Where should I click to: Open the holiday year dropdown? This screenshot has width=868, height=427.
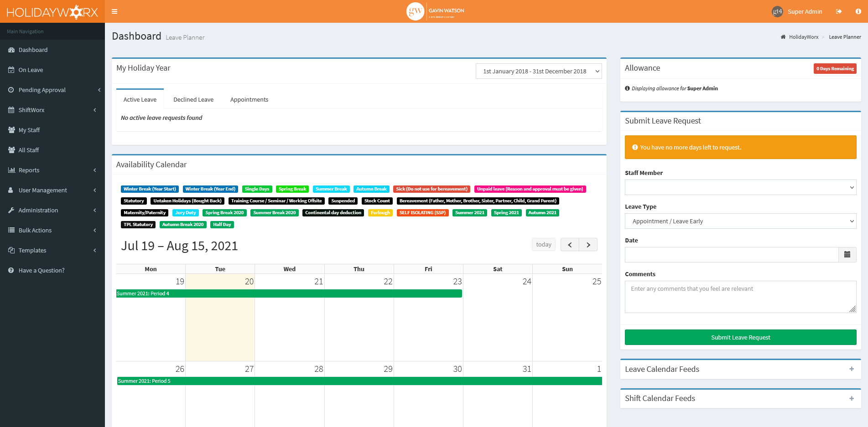539,71
